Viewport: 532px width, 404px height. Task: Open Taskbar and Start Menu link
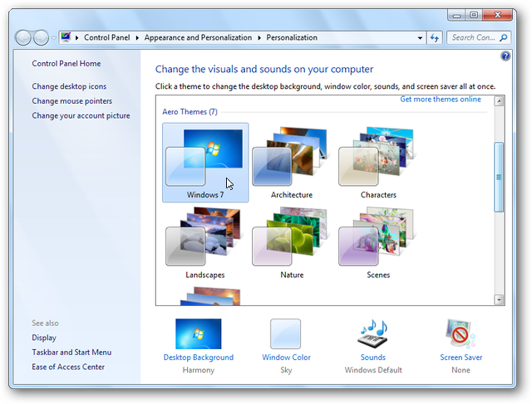point(72,352)
